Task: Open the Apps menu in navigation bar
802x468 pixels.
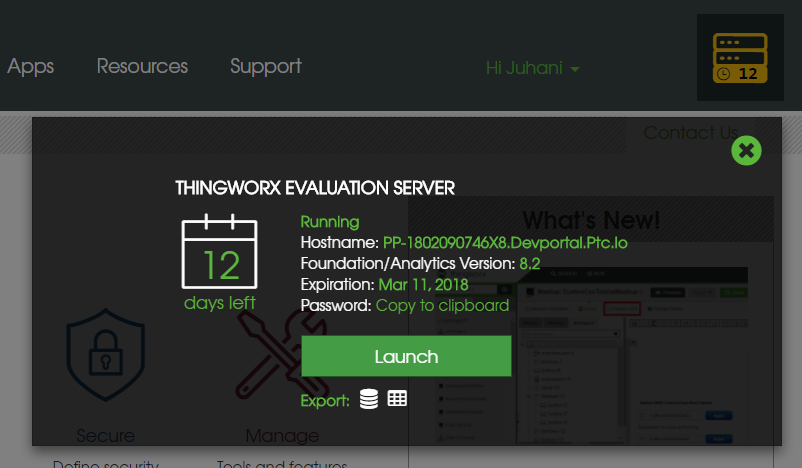Action: 31,66
